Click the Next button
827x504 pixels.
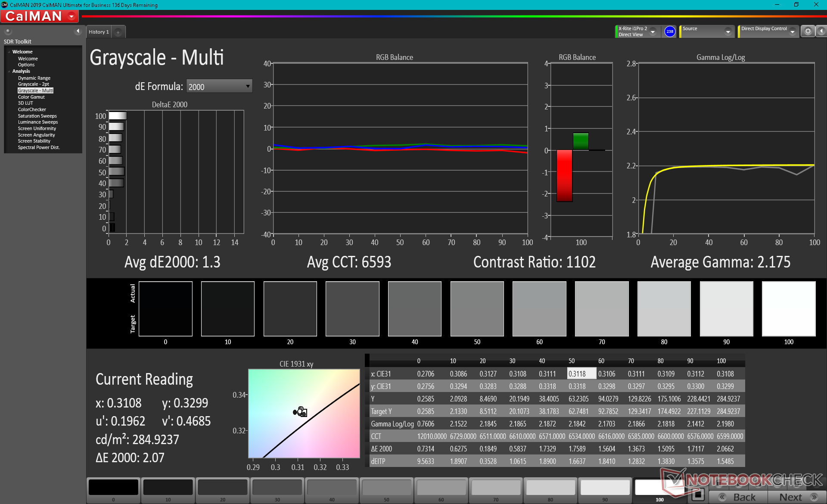click(x=794, y=497)
